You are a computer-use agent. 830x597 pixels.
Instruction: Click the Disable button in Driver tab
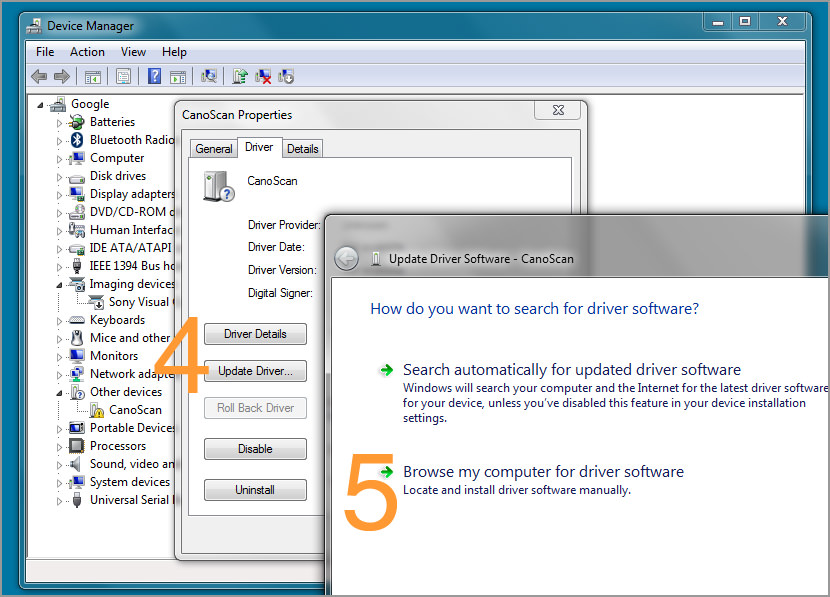[x=255, y=449]
